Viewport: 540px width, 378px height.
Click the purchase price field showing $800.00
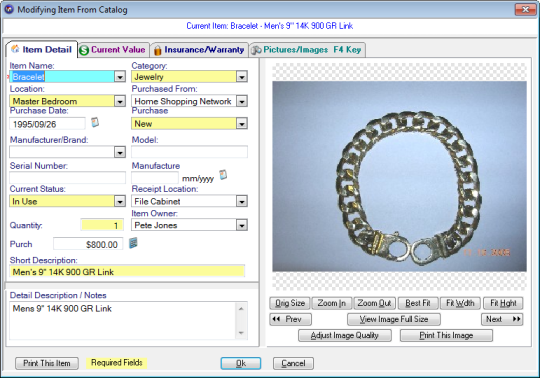pos(88,244)
